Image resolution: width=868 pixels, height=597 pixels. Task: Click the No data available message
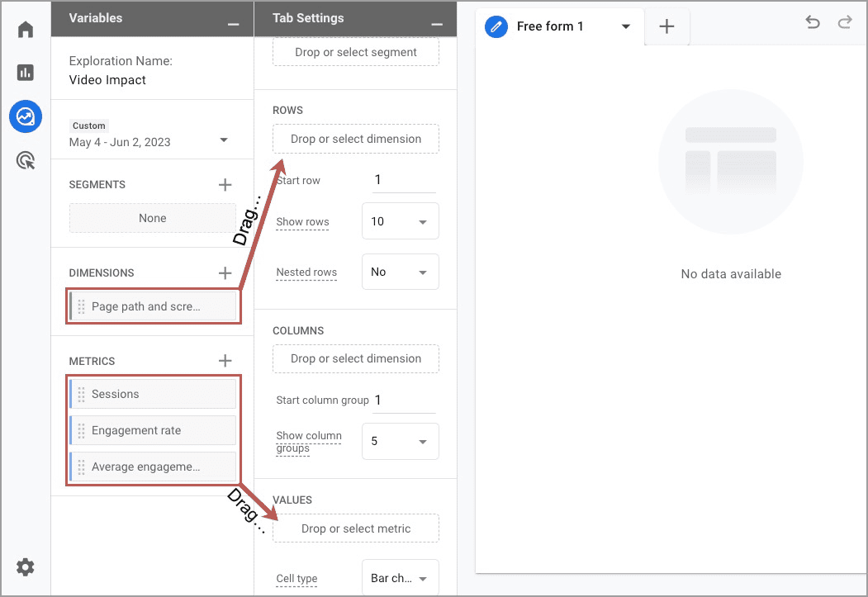[x=731, y=274]
